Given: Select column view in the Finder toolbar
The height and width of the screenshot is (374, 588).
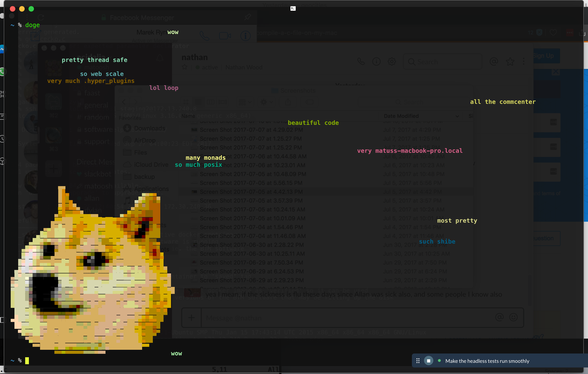Looking at the screenshot, I should [211, 102].
